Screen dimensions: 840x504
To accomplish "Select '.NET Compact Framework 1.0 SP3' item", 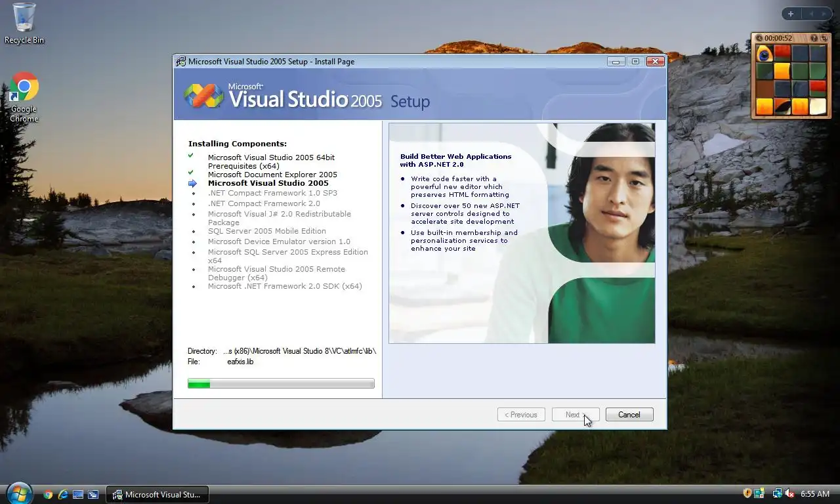I will coord(272,193).
